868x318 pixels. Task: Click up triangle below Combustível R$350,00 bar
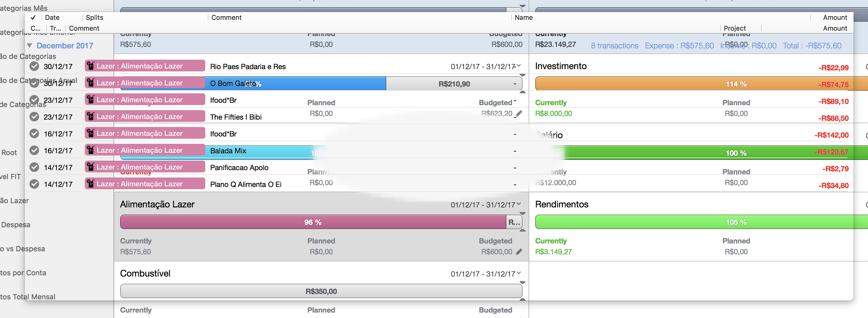click(x=522, y=299)
